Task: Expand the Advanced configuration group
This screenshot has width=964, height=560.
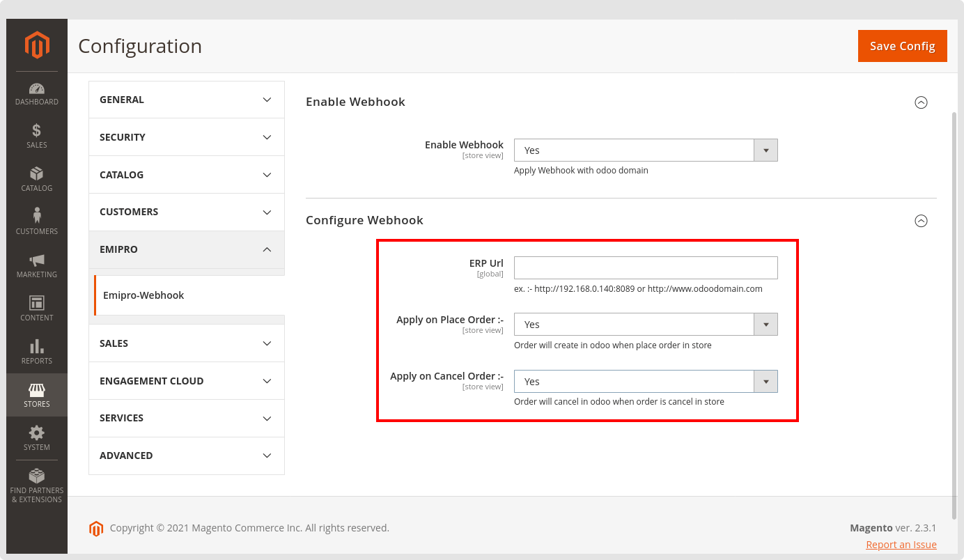Action: tap(187, 456)
